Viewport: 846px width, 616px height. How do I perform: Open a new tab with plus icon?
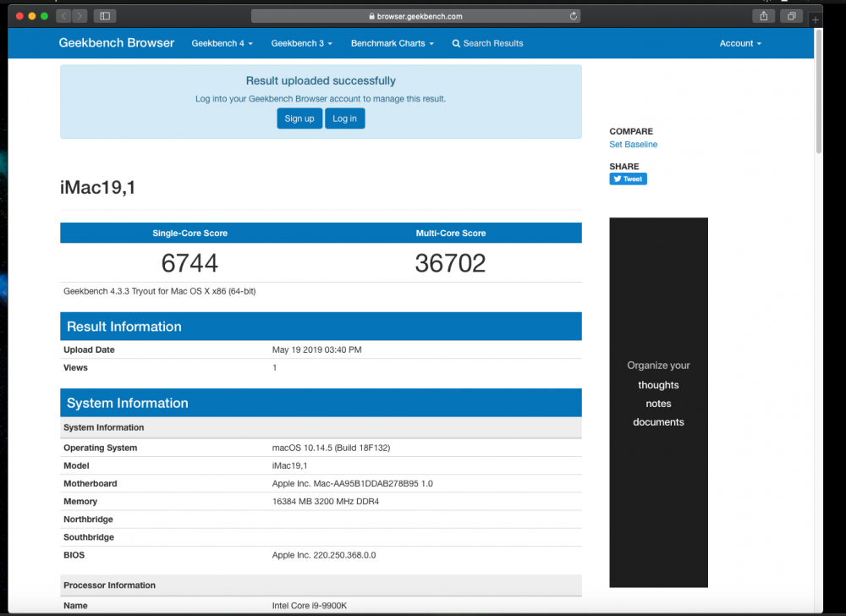pyautogui.click(x=816, y=20)
